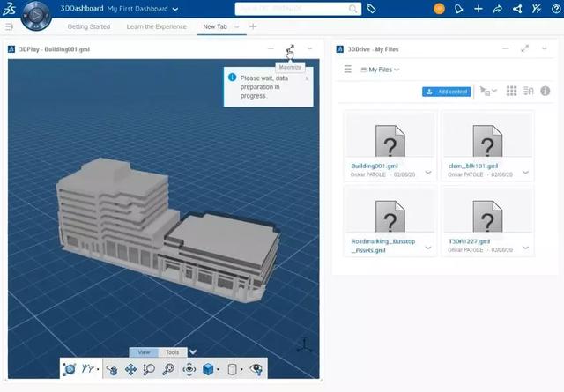Open the notifications icon in top bar
The image size is (564, 392).
[458, 9]
